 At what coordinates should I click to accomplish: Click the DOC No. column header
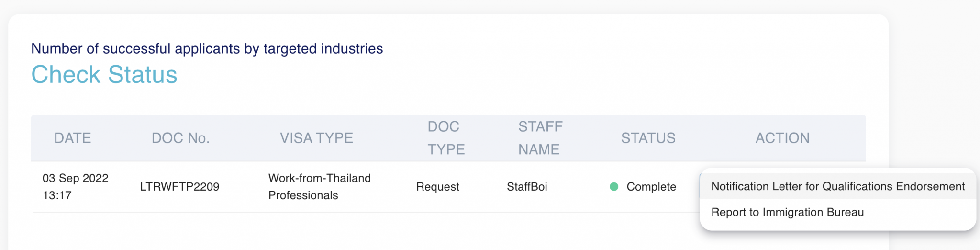tap(180, 138)
